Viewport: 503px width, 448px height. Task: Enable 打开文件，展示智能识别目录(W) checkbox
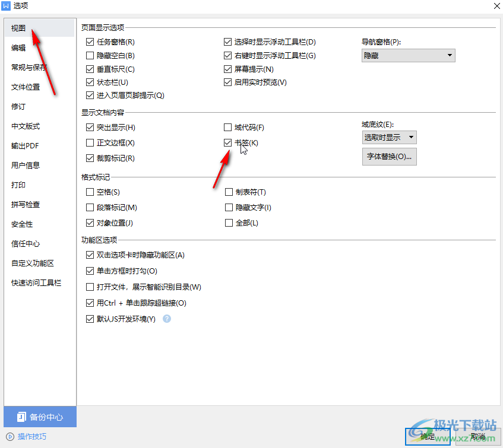(90, 287)
